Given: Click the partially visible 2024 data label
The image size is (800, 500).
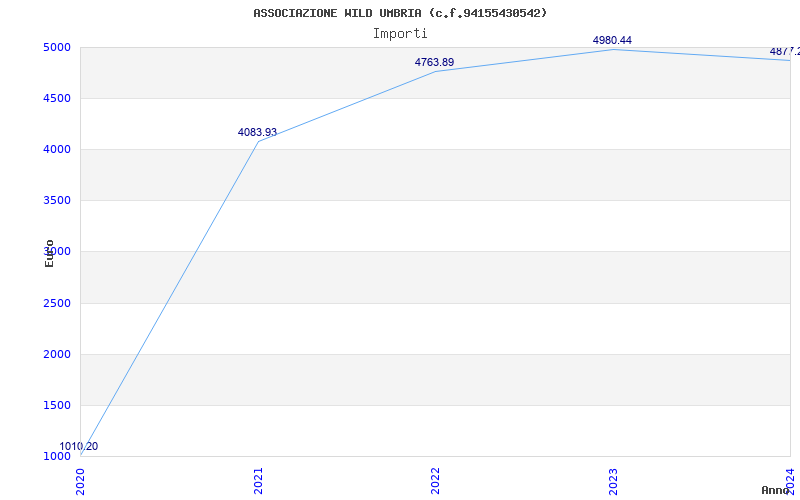Looking at the screenshot, I should (x=785, y=52).
